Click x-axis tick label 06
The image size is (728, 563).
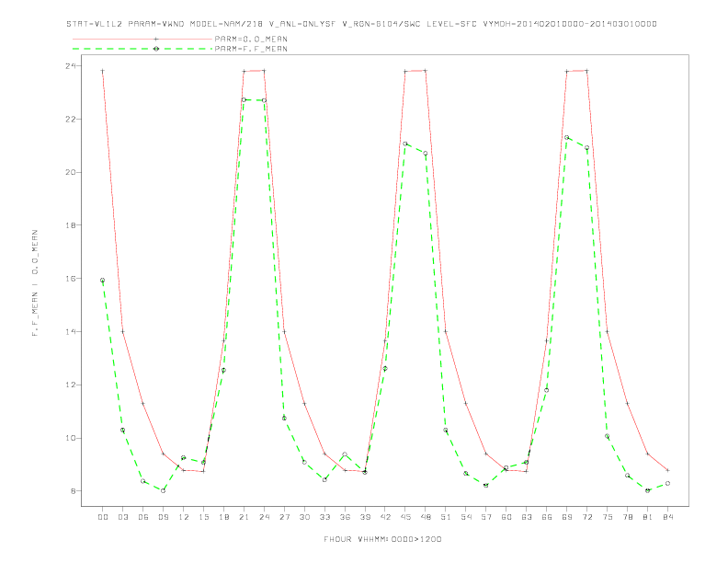pos(143,517)
